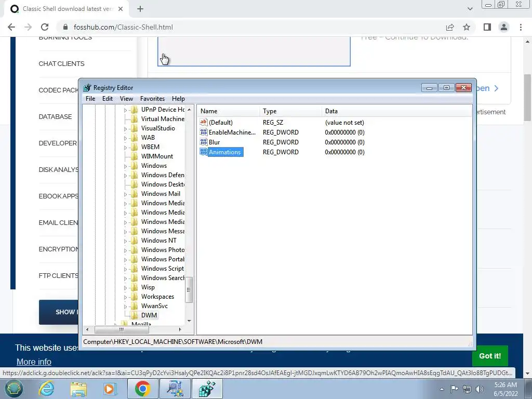The width and height of the screenshot is (532, 399).
Task: Open the Favorites menu in Registry Editor
Action: pyautogui.click(x=152, y=98)
